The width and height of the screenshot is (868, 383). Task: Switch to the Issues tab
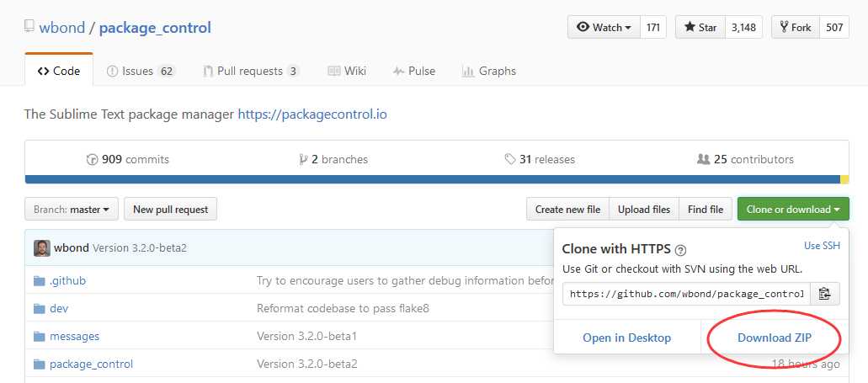coord(141,71)
